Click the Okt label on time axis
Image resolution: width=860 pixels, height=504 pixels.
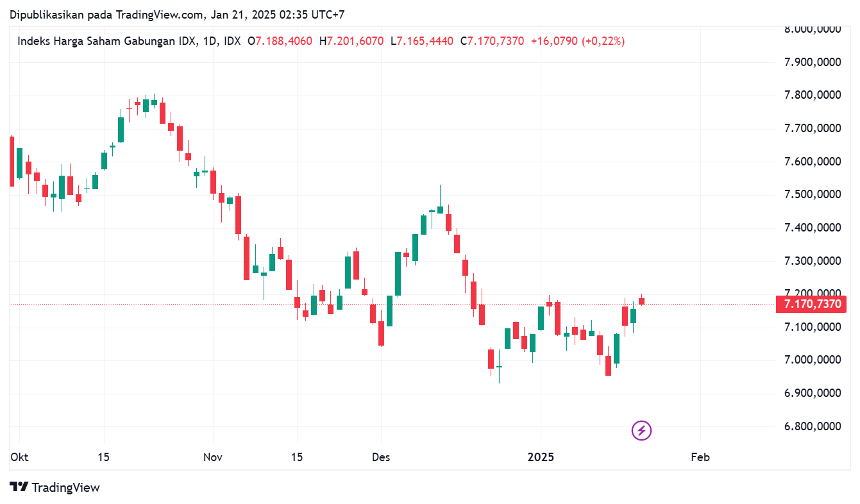[x=19, y=458]
